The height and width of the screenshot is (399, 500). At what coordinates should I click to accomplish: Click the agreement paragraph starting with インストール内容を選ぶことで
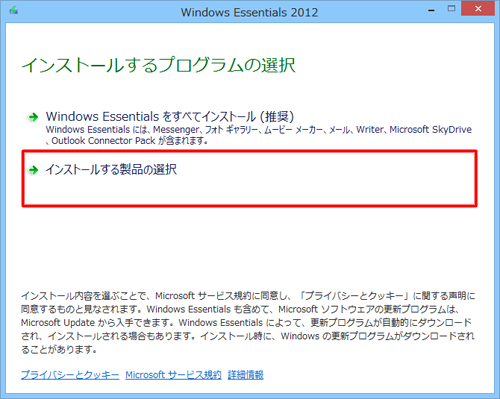(x=248, y=322)
